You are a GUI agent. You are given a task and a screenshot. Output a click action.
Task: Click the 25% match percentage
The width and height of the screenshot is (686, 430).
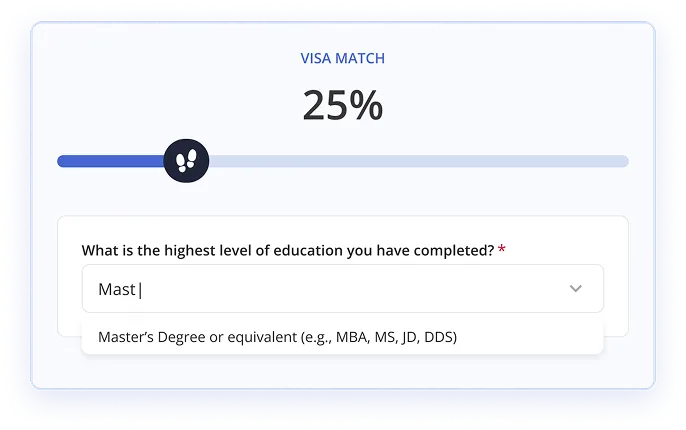(343, 105)
